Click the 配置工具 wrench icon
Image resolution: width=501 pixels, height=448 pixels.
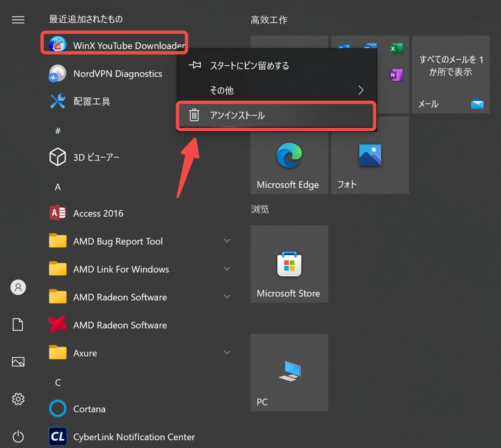coord(58,101)
